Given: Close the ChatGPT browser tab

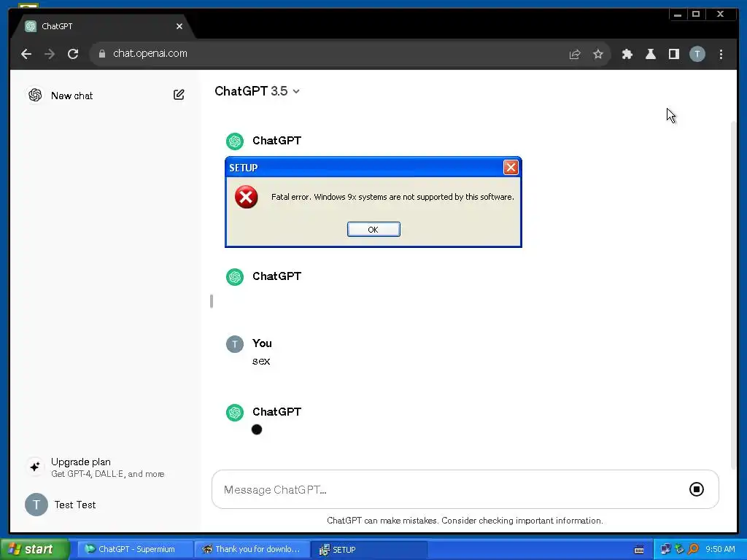Looking at the screenshot, I should 179,26.
